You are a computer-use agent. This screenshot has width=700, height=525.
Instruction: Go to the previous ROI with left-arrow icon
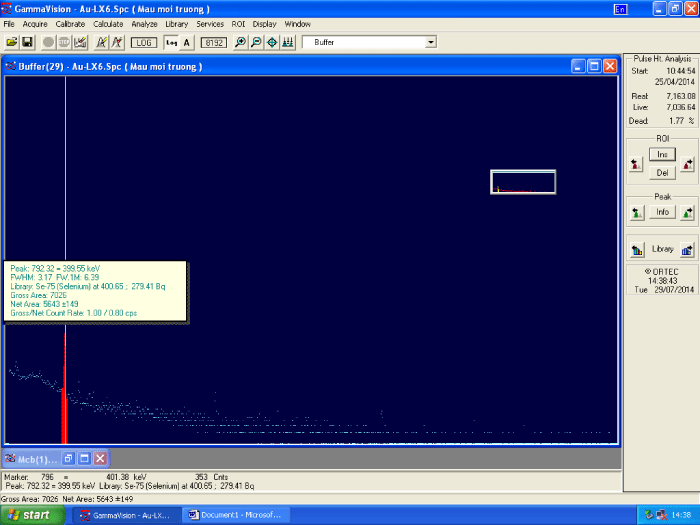(636, 164)
